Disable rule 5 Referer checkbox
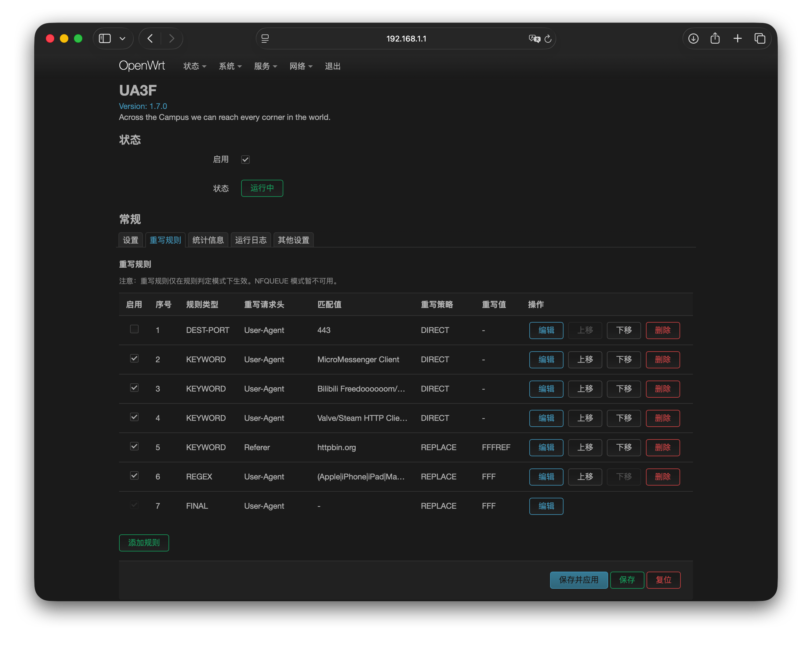The width and height of the screenshot is (812, 647). (x=134, y=446)
